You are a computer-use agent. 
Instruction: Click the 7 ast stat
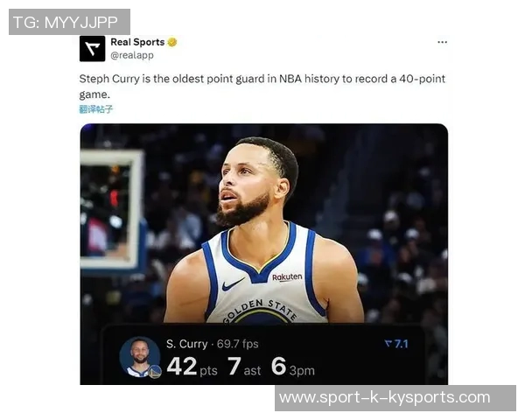244,366
